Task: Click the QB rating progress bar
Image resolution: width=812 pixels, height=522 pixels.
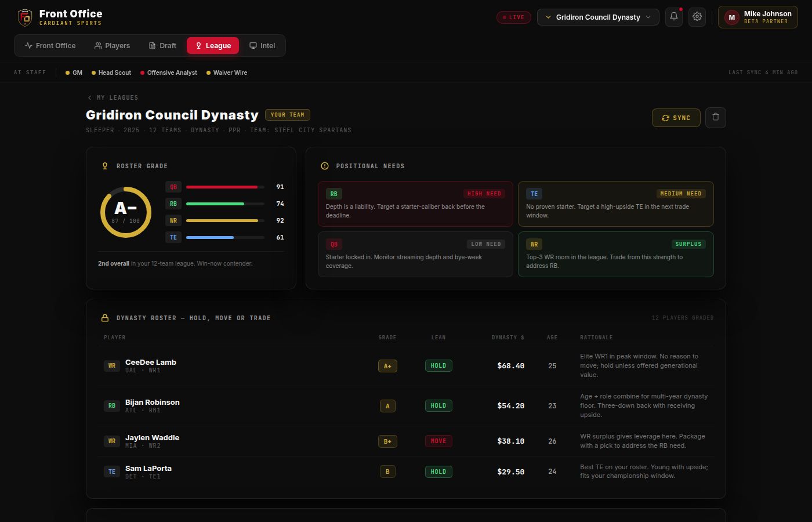Action: (x=225, y=187)
